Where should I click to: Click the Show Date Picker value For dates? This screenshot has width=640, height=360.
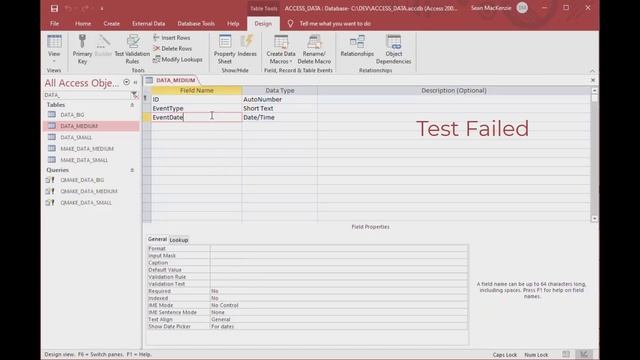[x=339, y=327]
